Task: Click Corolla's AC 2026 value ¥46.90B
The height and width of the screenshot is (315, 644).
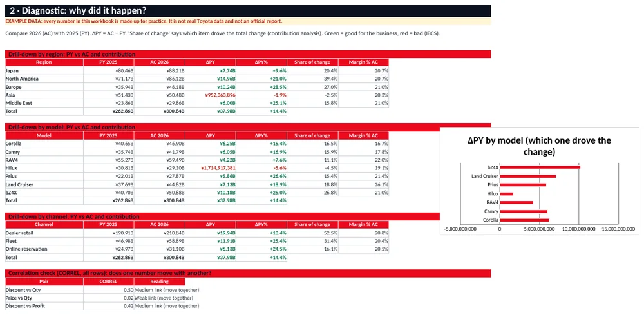Action: (x=159, y=144)
